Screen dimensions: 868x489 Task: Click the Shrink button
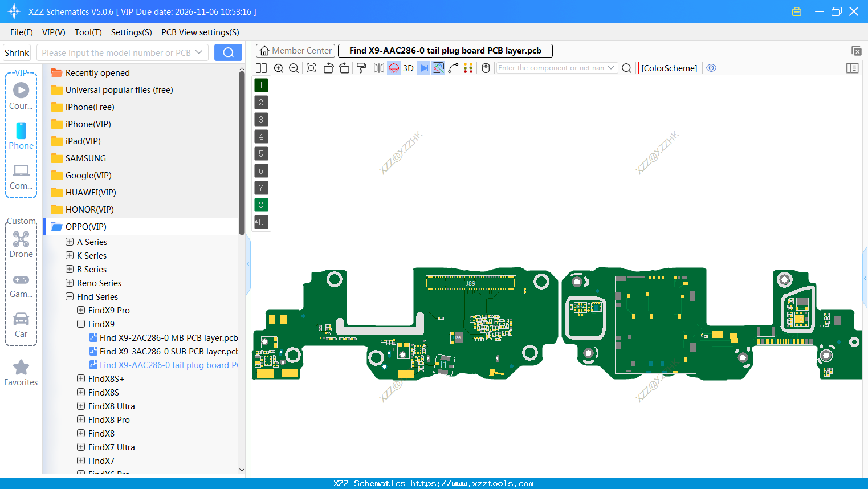coord(17,52)
